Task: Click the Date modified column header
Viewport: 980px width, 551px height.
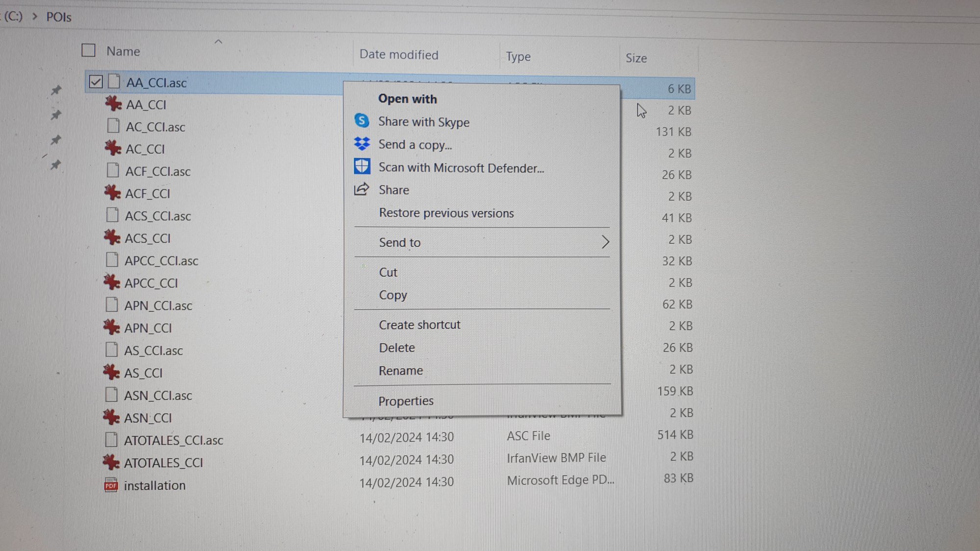Action: tap(399, 55)
